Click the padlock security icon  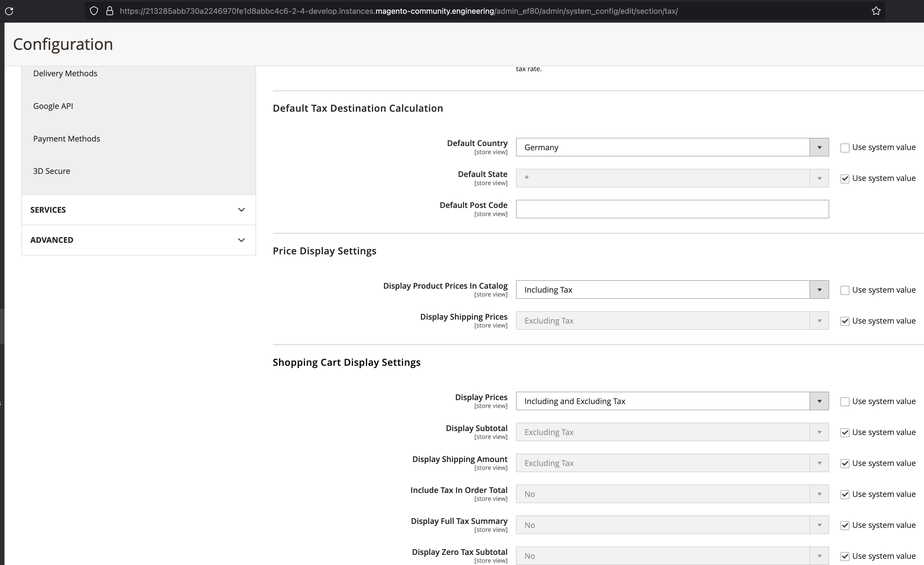(109, 10)
